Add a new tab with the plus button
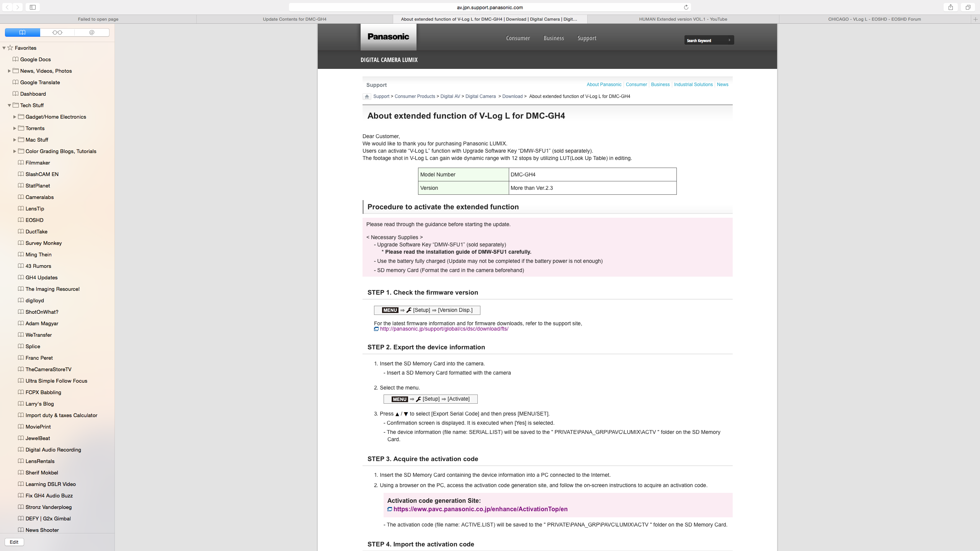This screenshot has height=551, width=980. (975, 19)
